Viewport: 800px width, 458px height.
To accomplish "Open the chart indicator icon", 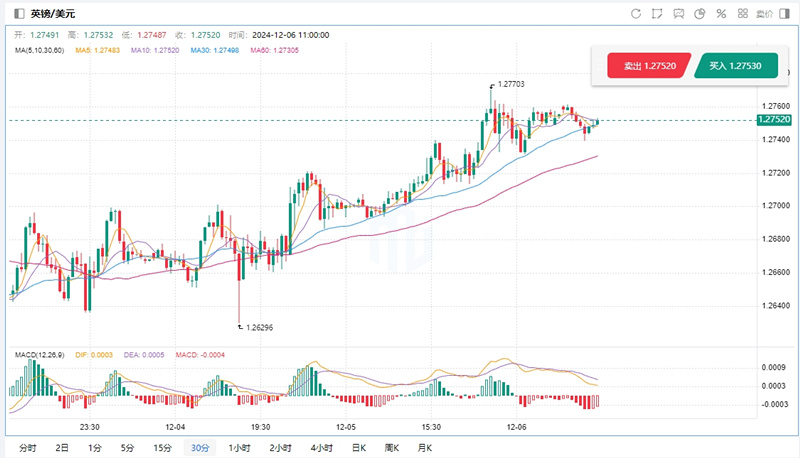I will (x=679, y=14).
